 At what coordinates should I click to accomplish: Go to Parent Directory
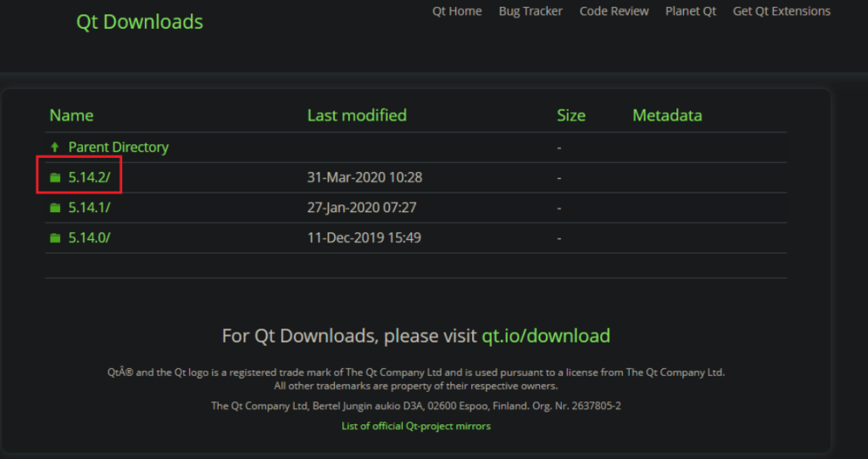pos(119,147)
